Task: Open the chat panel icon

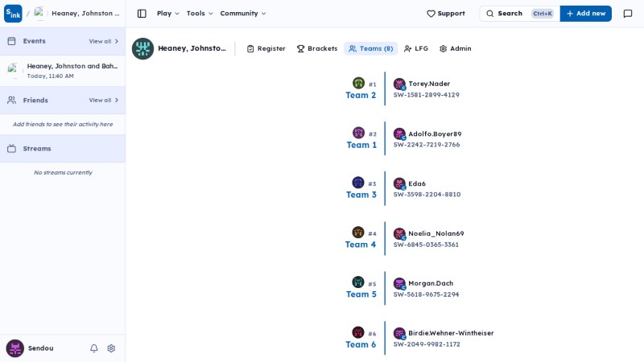Action: pyautogui.click(x=628, y=14)
